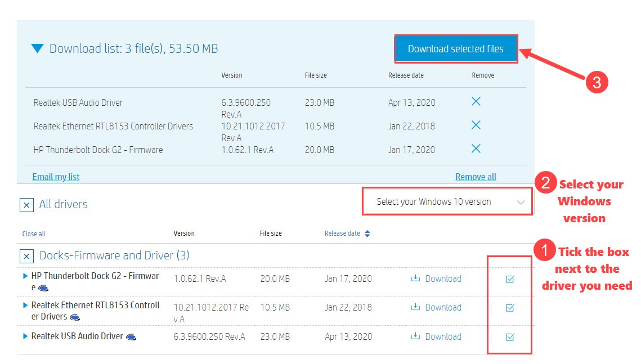Screen dimensions: 641x364
Task: Untick the Realtek USB Audio Driver checkbox
Action: (x=510, y=337)
